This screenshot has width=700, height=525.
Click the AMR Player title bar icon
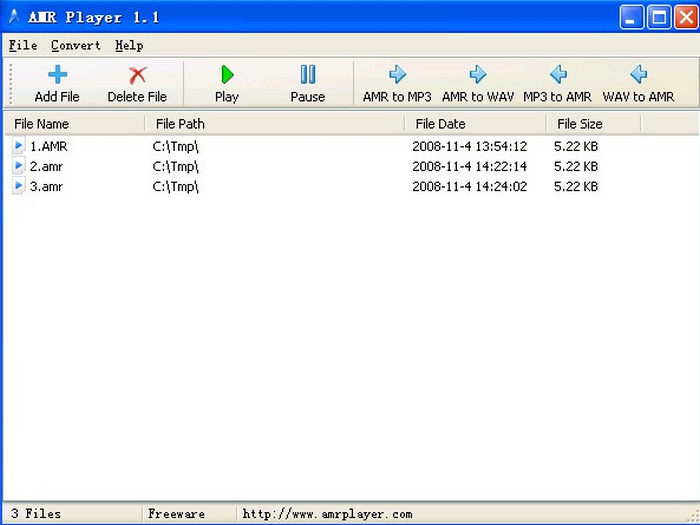click(13, 17)
